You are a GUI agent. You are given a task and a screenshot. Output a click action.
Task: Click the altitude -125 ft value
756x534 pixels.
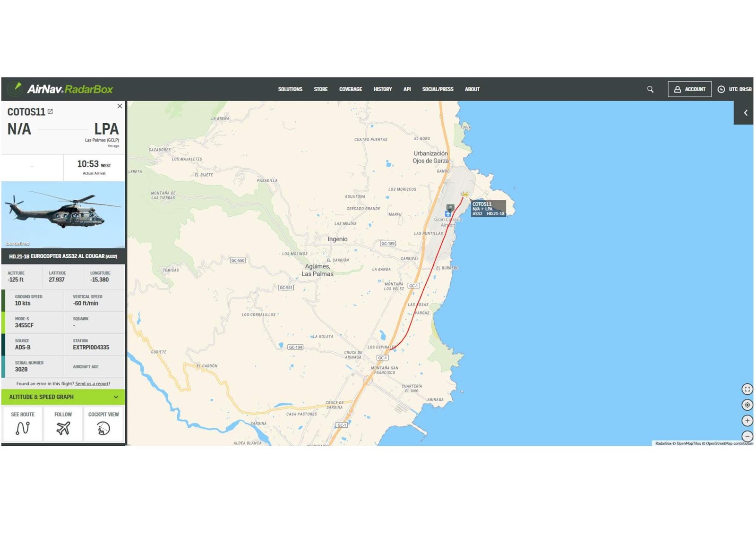point(16,280)
